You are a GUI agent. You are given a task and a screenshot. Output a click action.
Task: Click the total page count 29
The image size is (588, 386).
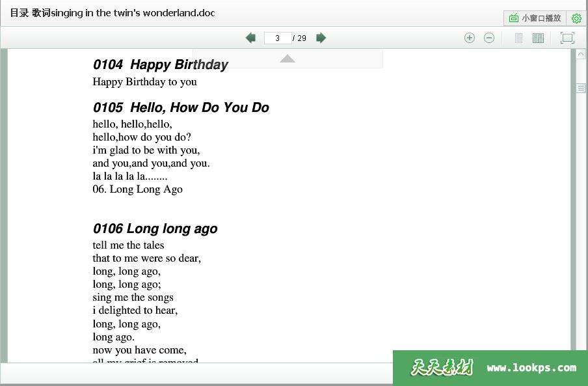tap(302, 38)
